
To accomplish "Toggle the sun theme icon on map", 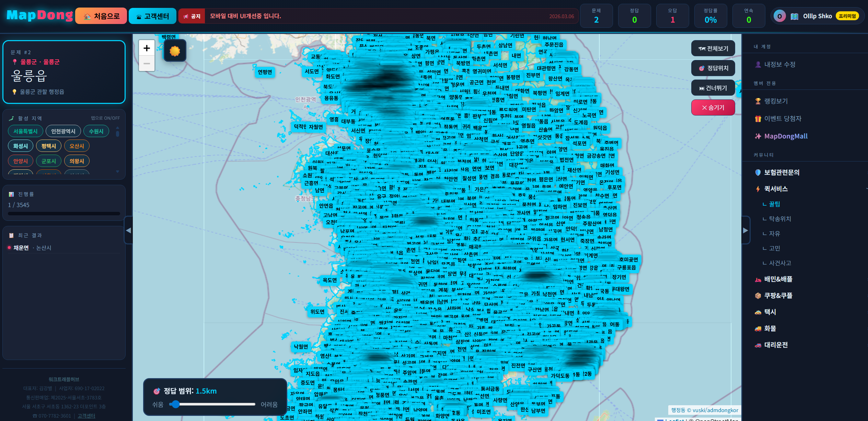I will (175, 51).
